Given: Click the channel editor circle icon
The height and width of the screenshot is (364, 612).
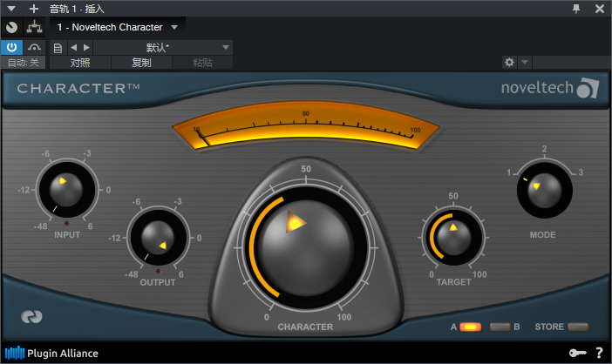Looking at the screenshot, I should click(x=11, y=27).
